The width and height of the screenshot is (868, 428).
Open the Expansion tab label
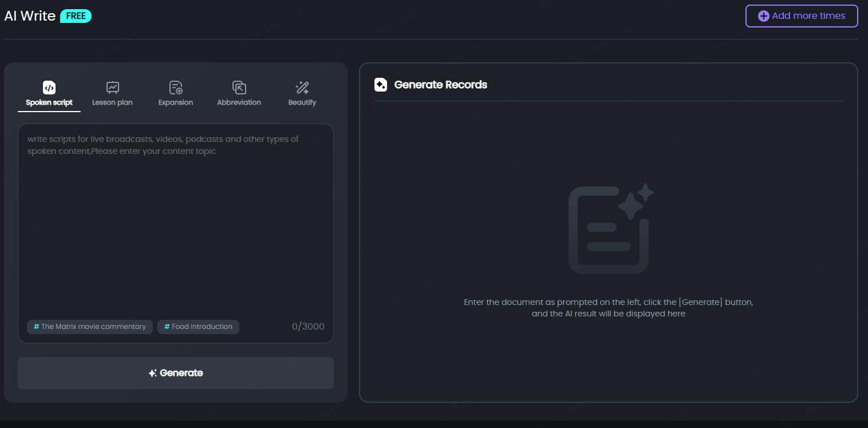[x=176, y=102]
